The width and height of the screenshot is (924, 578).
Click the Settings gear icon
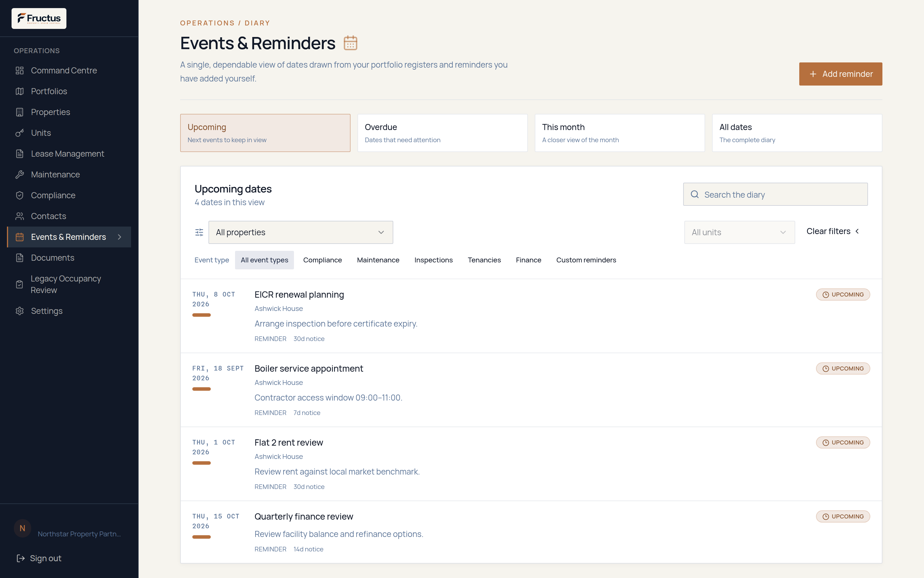(19, 311)
